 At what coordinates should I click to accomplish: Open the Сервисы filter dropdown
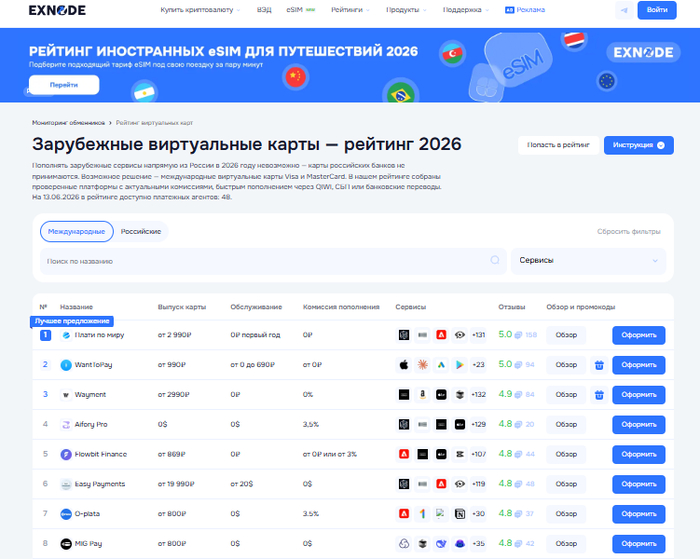point(588,261)
